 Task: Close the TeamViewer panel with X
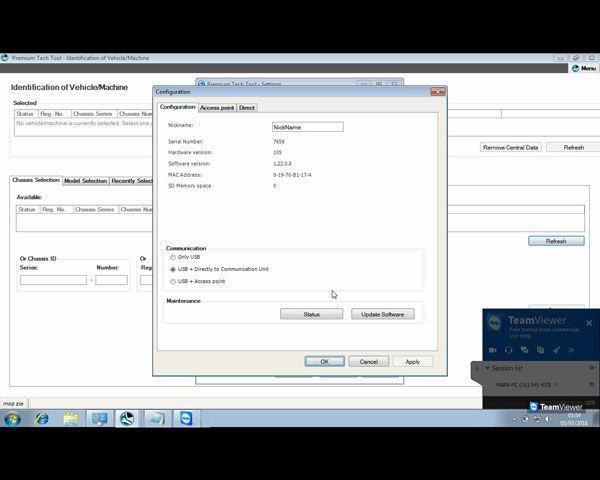[589, 323]
